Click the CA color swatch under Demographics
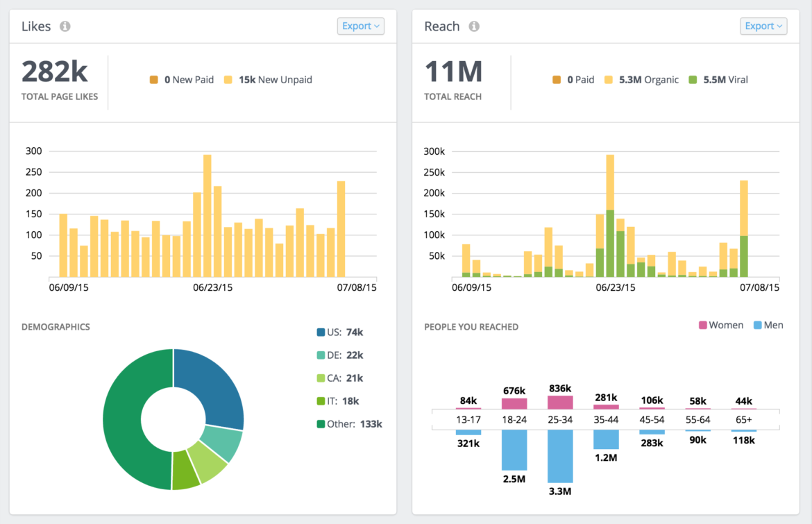This screenshot has height=524, width=812. 321,378
